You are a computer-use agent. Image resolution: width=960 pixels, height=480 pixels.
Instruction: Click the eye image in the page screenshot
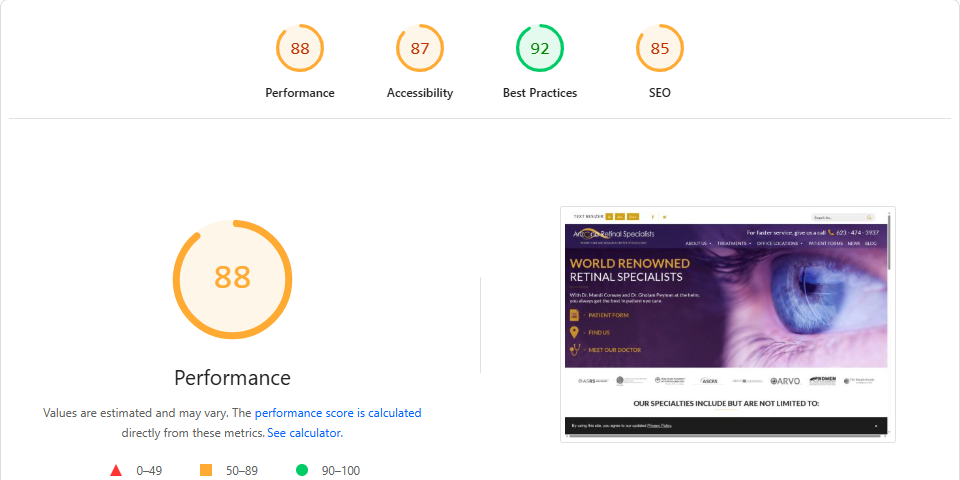coord(800,300)
